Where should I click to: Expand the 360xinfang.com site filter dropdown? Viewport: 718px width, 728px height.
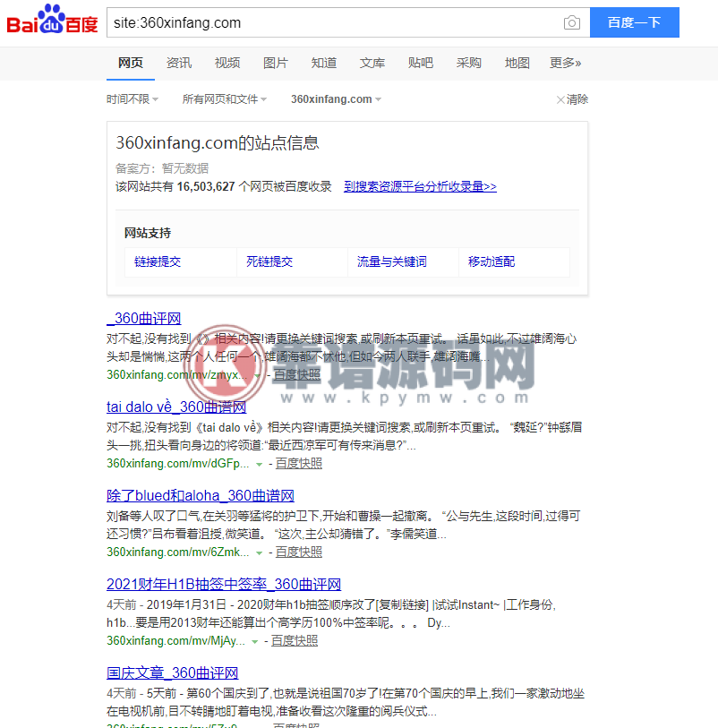tap(336, 99)
